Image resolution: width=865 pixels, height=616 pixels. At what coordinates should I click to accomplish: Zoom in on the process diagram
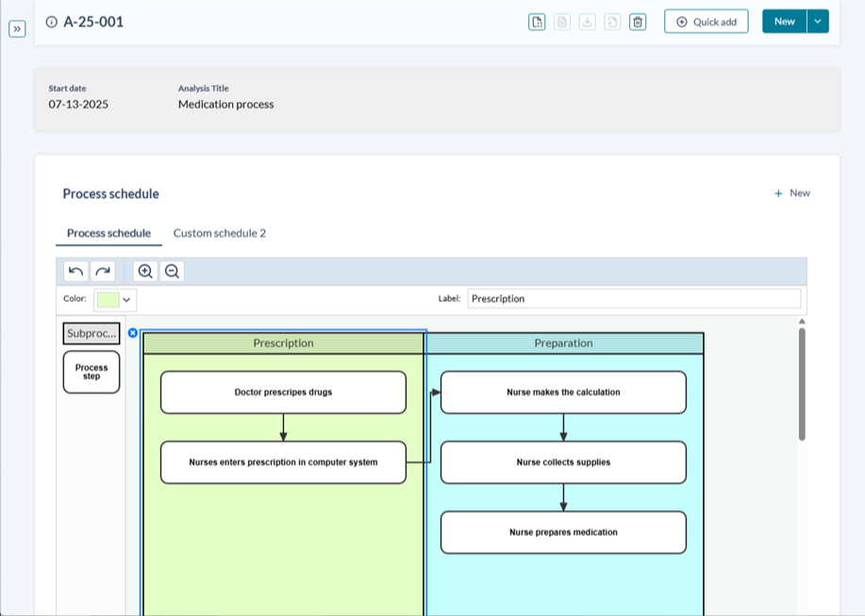pyautogui.click(x=145, y=272)
